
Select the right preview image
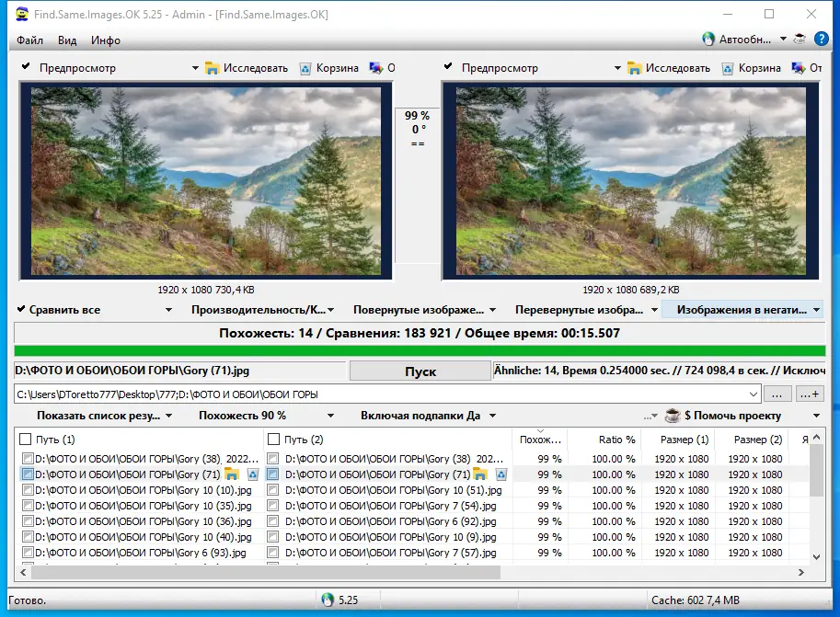(630, 181)
